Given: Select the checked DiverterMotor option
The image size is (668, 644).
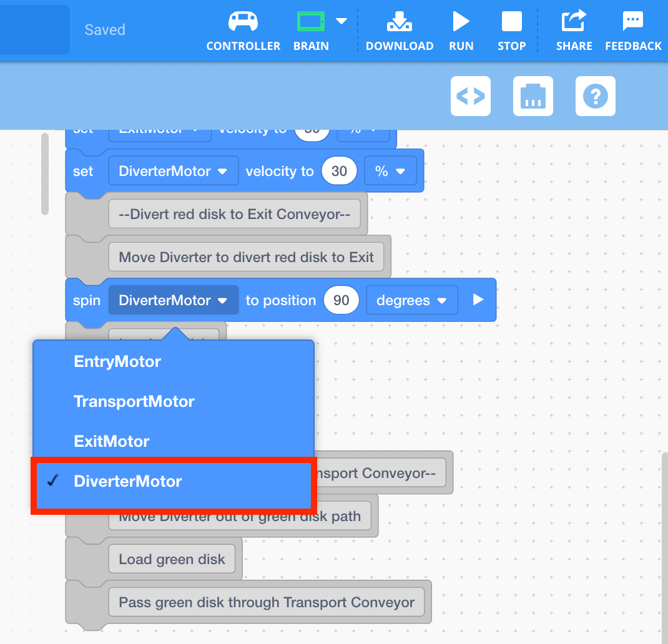Looking at the screenshot, I should (x=128, y=482).
